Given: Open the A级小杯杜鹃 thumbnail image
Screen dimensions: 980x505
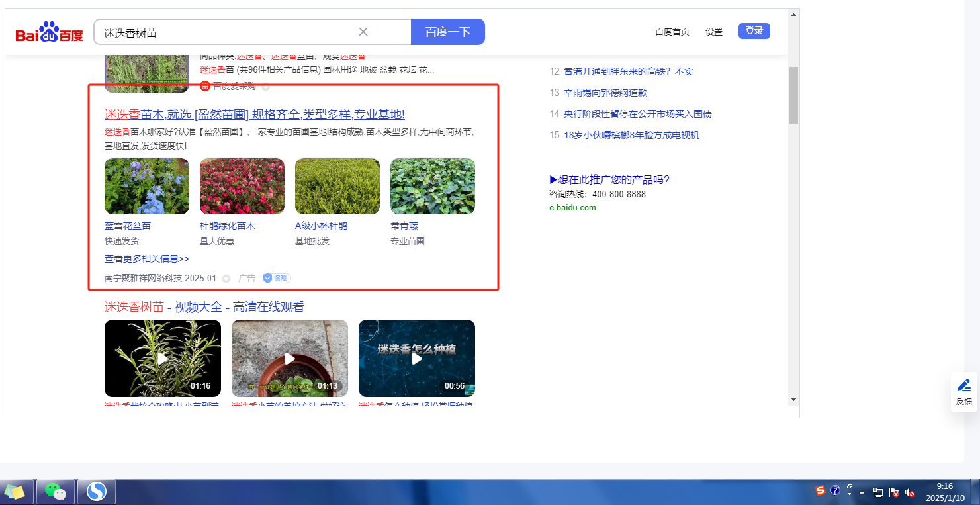Looking at the screenshot, I should tap(337, 186).
